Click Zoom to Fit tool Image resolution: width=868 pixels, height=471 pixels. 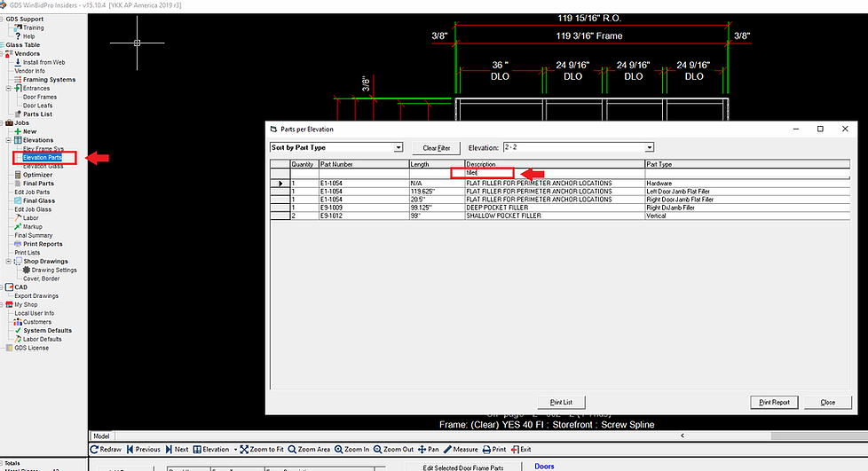[262, 450]
